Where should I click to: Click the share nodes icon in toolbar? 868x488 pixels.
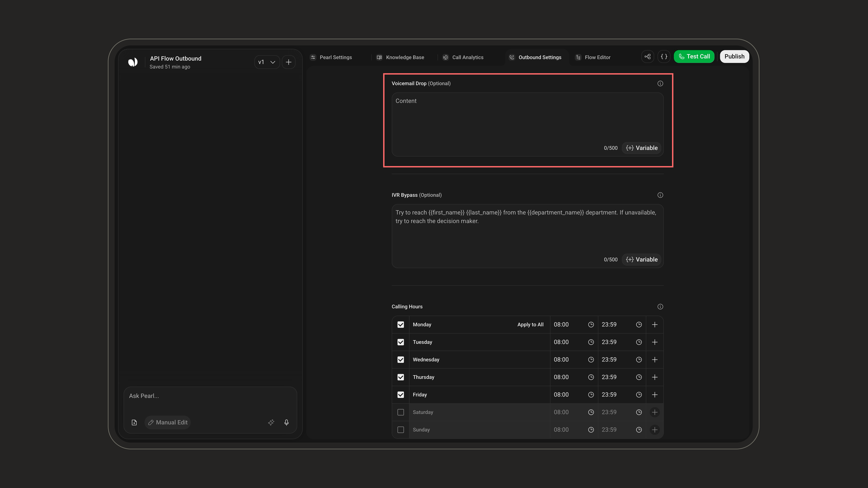point(648,57)
